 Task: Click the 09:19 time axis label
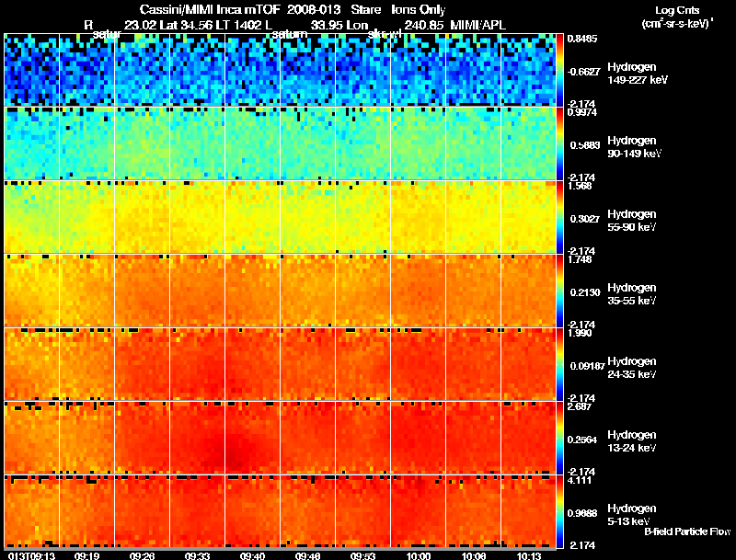click(x=86, y=555)
